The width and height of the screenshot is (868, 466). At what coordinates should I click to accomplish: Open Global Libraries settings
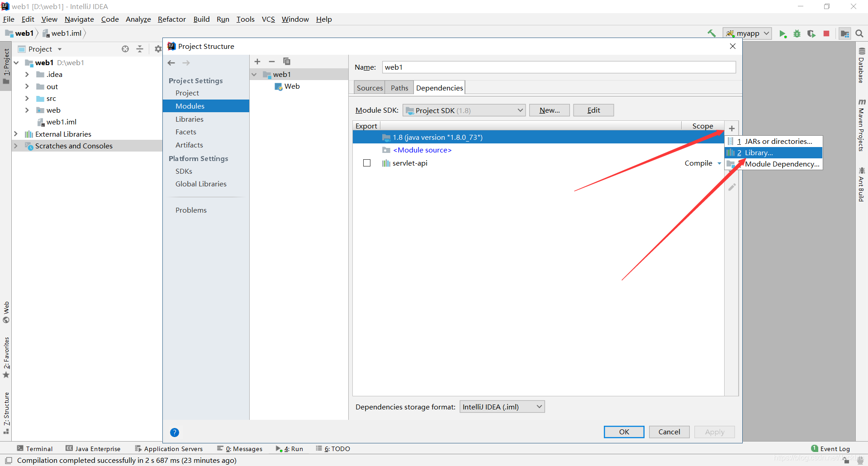[x=201, y=184]
